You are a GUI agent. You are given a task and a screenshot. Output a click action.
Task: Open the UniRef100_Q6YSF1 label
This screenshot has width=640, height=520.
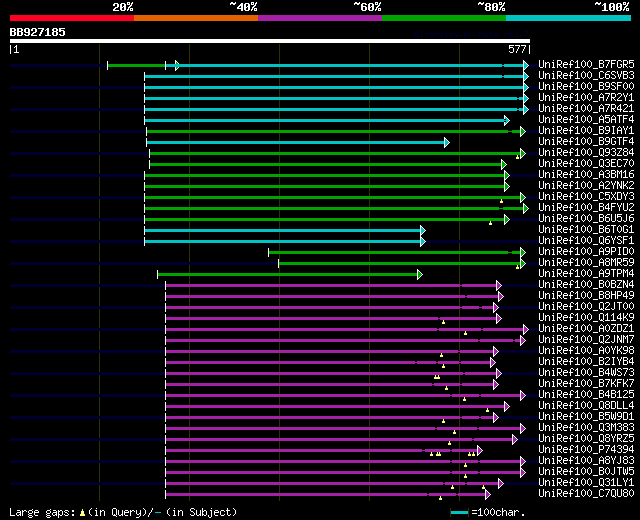(x=586, y=241)
